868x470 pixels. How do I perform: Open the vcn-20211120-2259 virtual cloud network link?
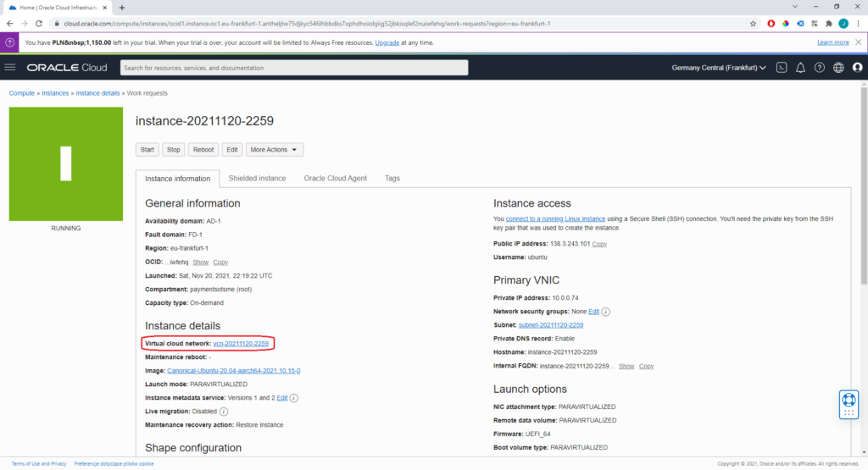pyautogui.click(x=241, y=344)
